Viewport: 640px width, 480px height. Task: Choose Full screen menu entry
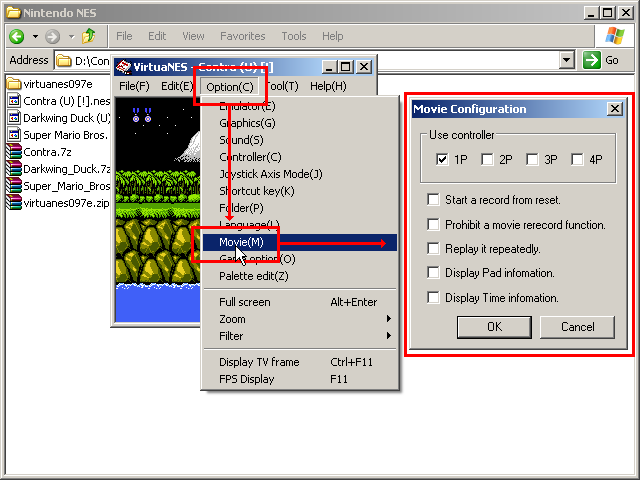click(x=300, y=302)
